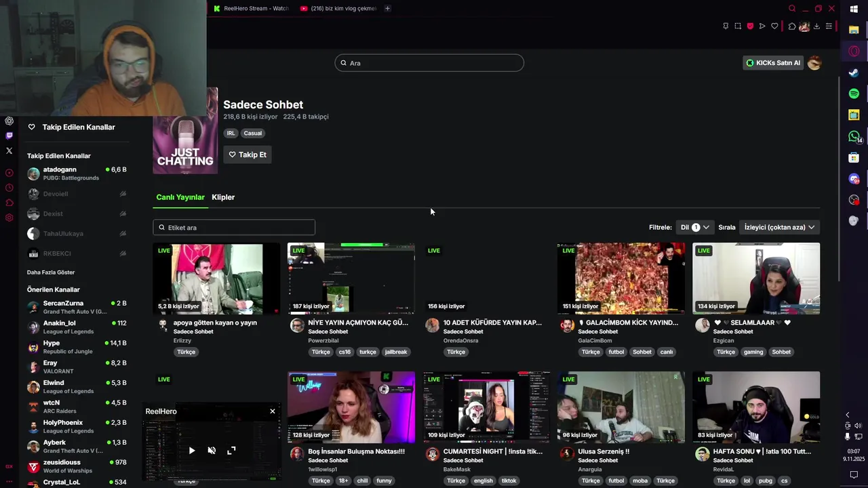The height and width of the screenshot is (488, 868).
Task: Open Discord from the Windows taskbar
Action: click(854, 179)
